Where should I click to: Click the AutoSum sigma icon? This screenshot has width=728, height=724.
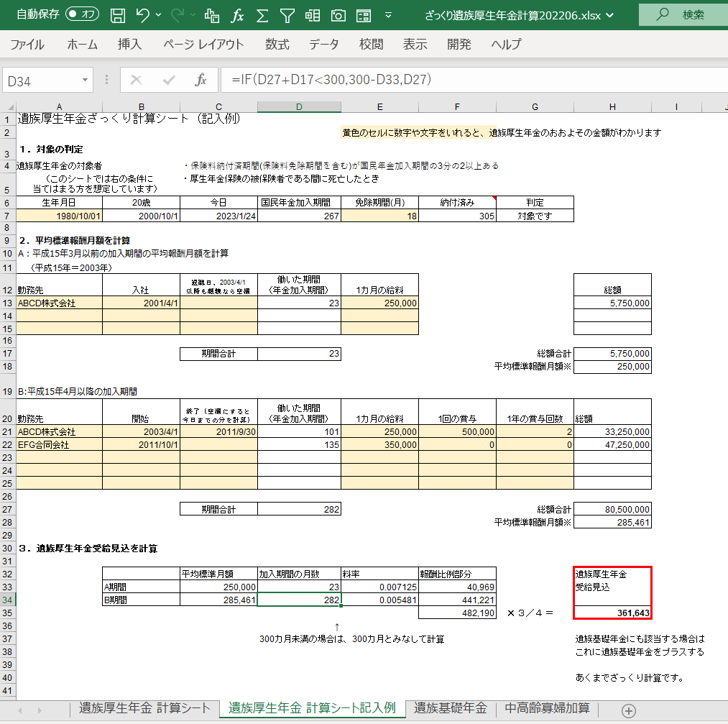click(x=262, y=14)
